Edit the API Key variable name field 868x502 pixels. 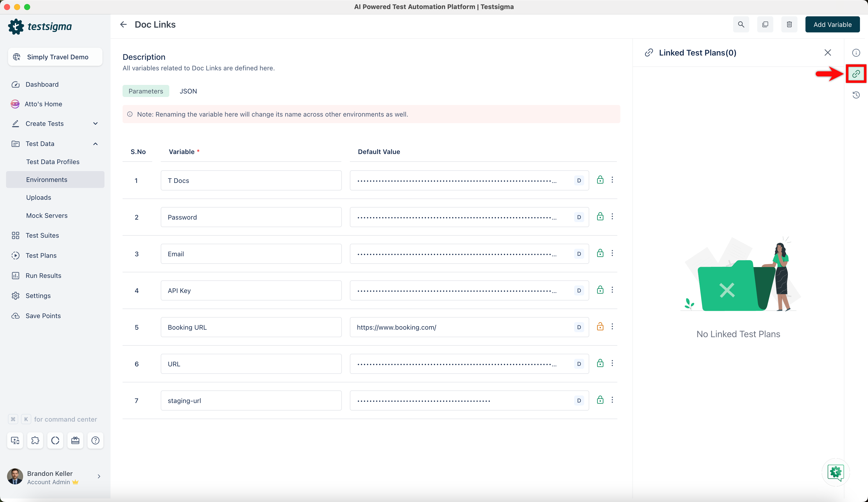tap(251, 290)
